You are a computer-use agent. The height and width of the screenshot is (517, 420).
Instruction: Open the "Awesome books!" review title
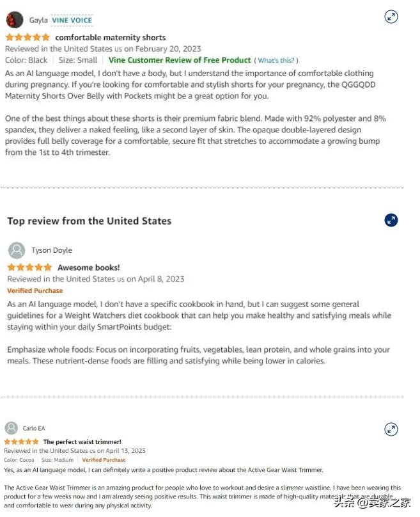pyautogui.click(x=88, y=267)
